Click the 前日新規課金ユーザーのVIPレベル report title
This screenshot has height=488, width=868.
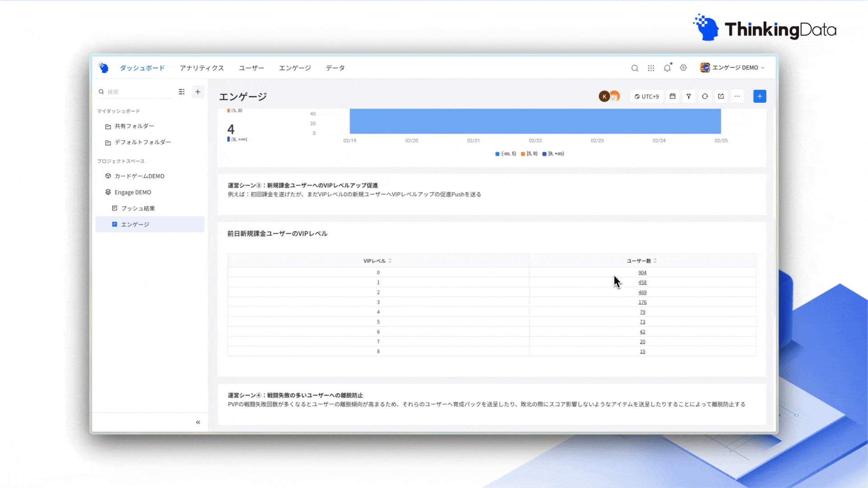coord(277,234)
